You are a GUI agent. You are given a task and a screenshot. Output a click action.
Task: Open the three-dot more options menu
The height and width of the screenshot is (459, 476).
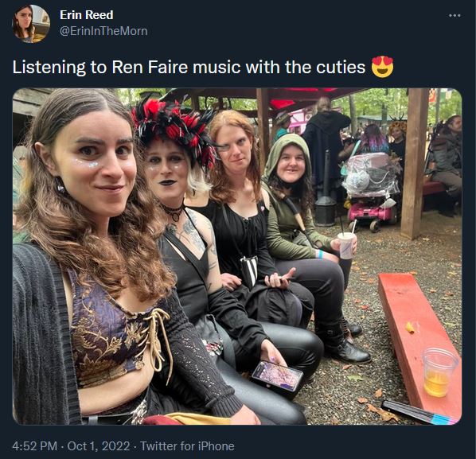(x=455, y=15)
